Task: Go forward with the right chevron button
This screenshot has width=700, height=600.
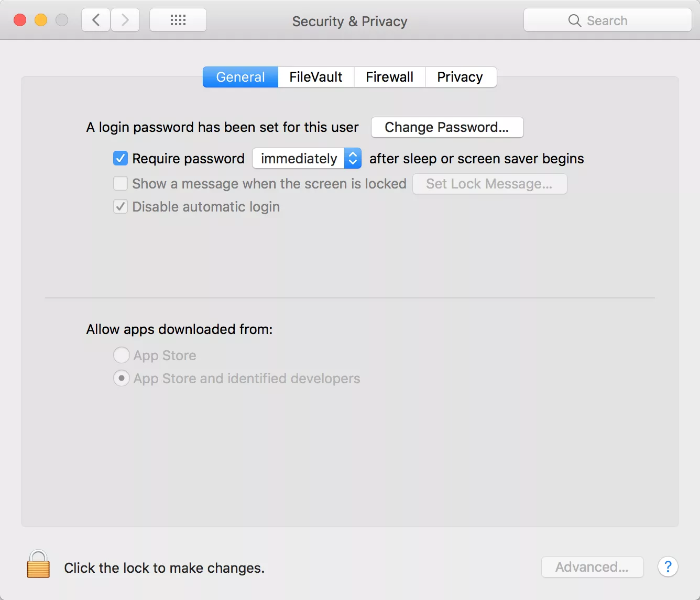Action: [x=125, y=20]
